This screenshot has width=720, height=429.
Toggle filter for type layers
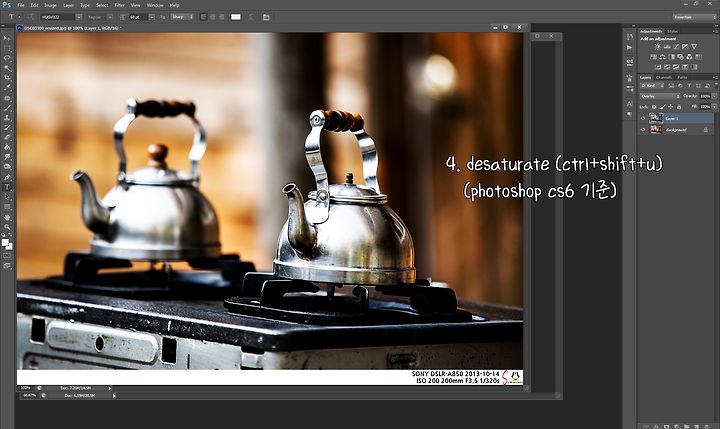689,86
